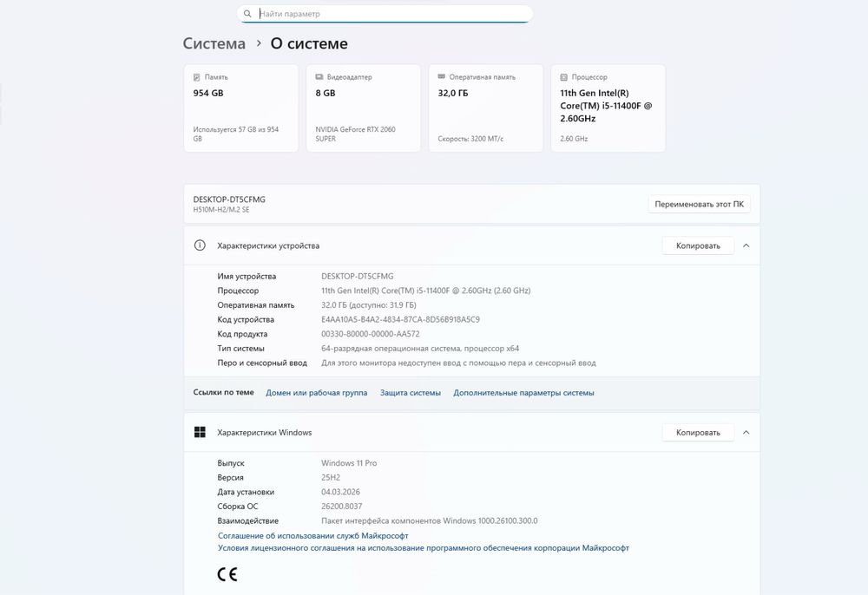
Task: Open the Память 954 GB card
Action: (240, 108)
